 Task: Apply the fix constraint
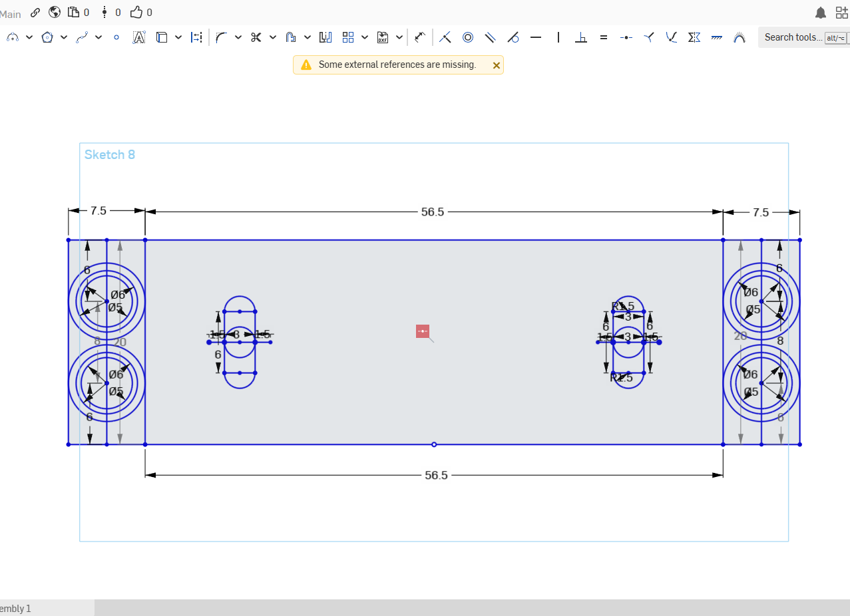pyautogui.click(x=717, y=37)
